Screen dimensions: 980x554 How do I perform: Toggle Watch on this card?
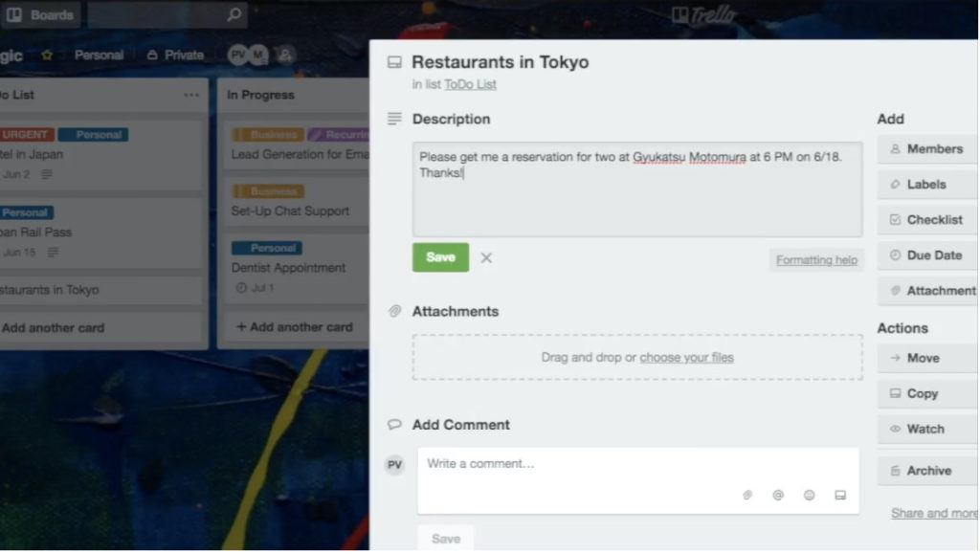click(925, 429)
